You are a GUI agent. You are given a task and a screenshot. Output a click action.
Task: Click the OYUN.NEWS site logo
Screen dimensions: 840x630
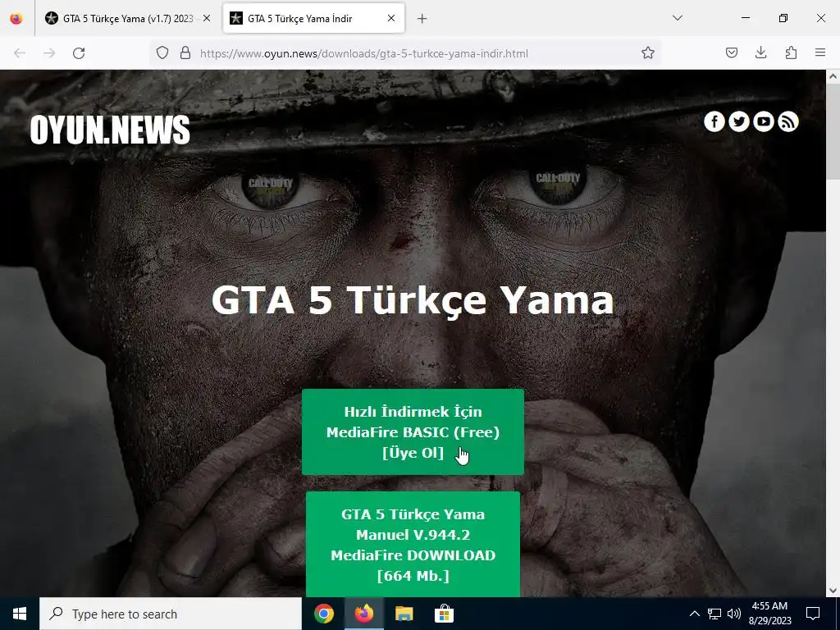coord(110,130)
